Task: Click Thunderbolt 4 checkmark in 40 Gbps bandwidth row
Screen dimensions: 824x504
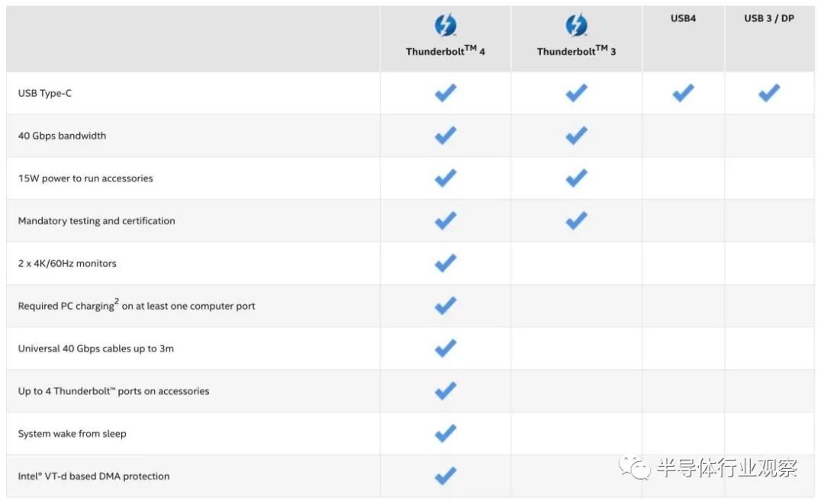Action: pos(446,136)
